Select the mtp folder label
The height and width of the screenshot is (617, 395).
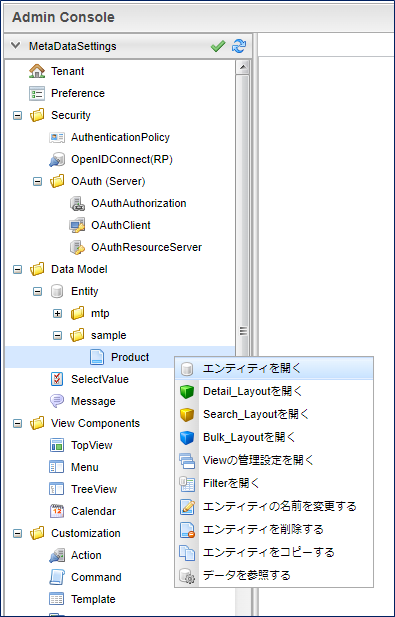[x=100, y=314]
